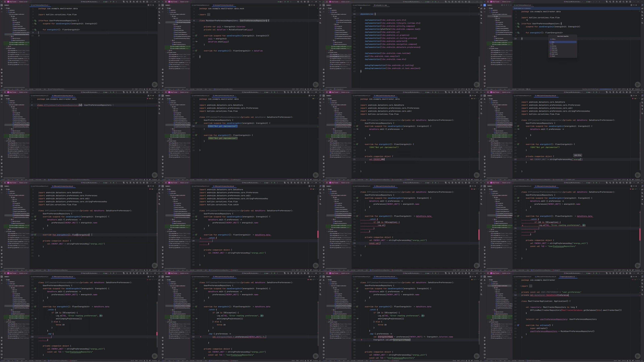The width and height of the screenshot is (644, 362).
Task: Click MealTrackerApplication breadcrumb in the status bar
Action: (534, 361)
